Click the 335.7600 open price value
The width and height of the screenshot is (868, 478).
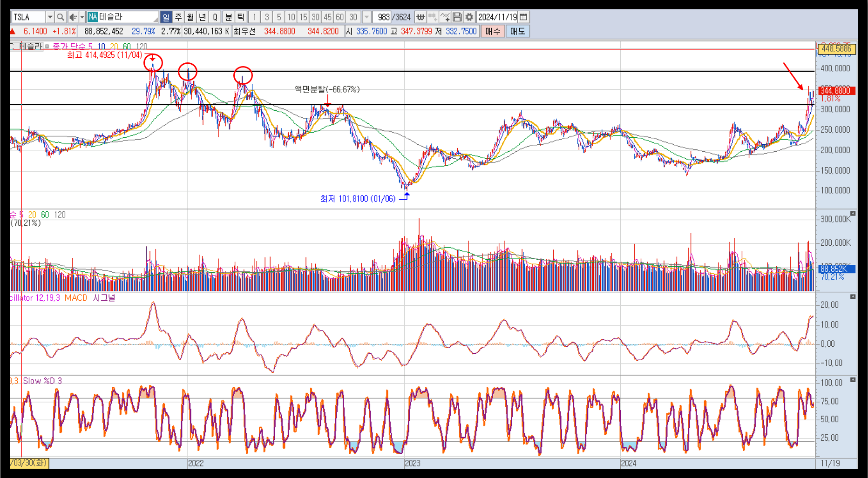pos(371,31)
